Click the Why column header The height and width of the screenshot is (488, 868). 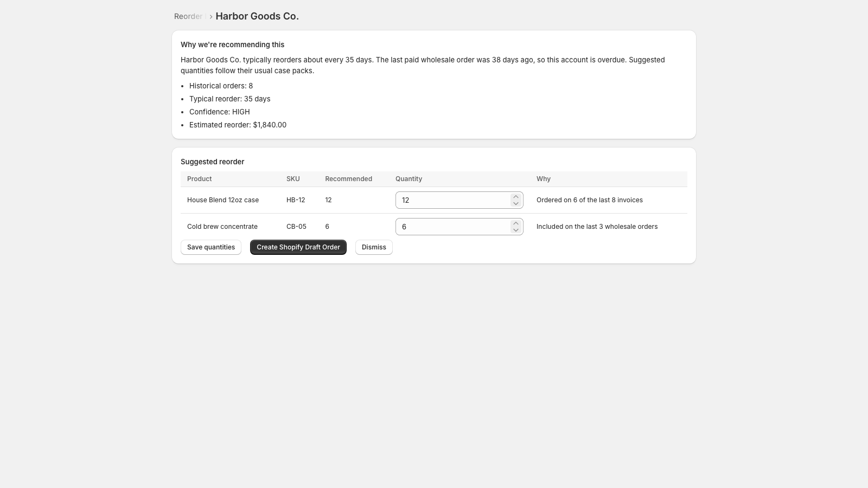(544, 179)
